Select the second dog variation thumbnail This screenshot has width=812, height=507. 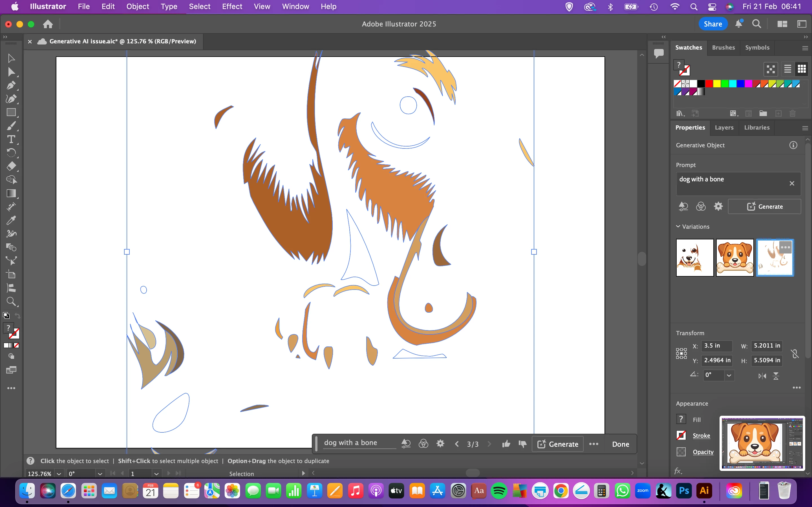coord(734,257)
